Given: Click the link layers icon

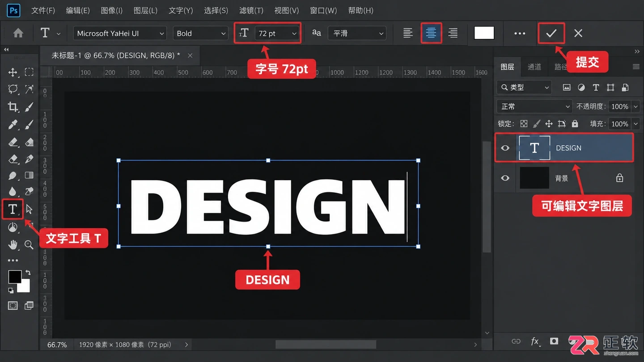Looking at the screenshot, I should (x=516, y=341).
